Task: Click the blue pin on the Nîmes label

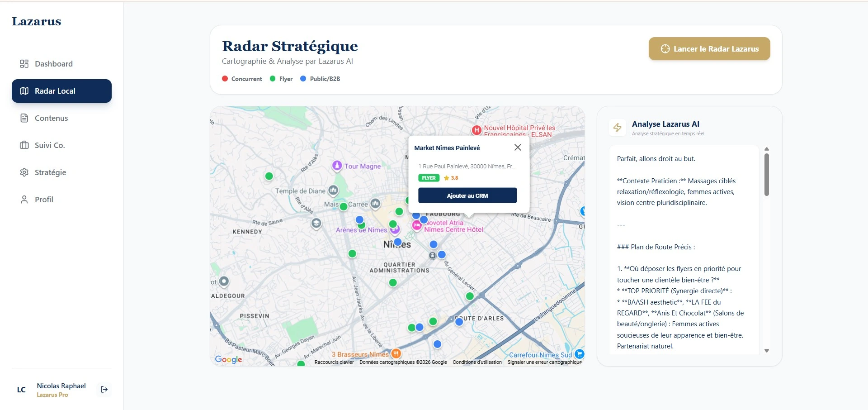Action: (x=397, y=243)
